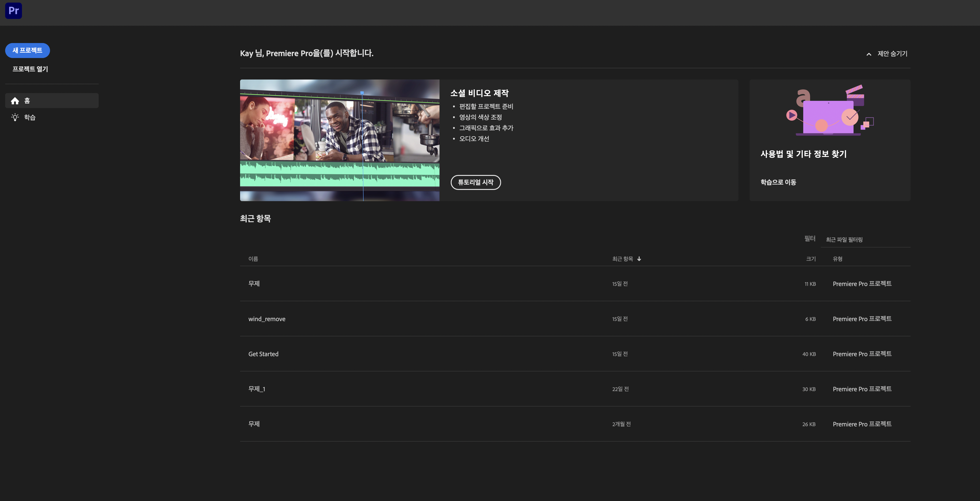Click the chevron icon next to 제안 숨기기
Viewport: 980px width, 501px height.
pyautogui.click(x=868, y=54)
